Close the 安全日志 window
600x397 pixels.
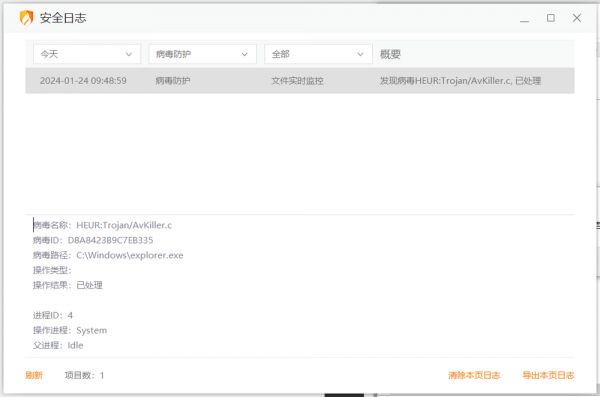coord(577,18)
